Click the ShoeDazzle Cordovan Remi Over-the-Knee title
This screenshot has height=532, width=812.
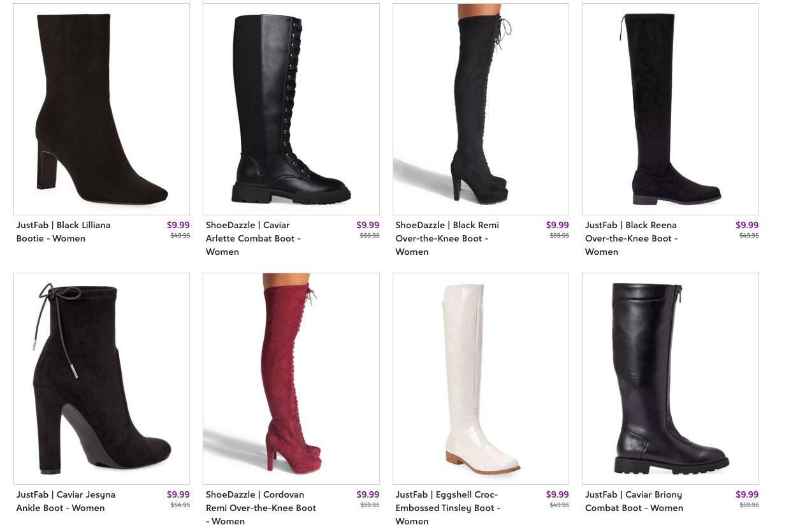point(261,508)
